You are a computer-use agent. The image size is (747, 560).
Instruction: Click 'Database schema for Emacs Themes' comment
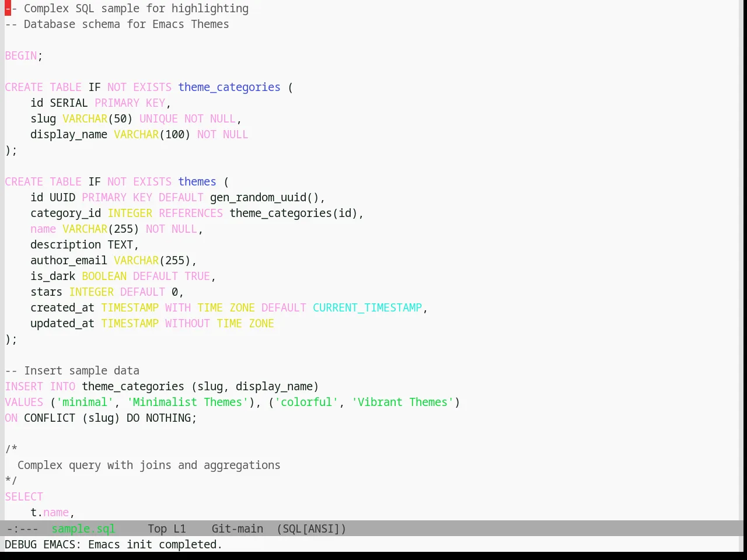tap(117, 24)
